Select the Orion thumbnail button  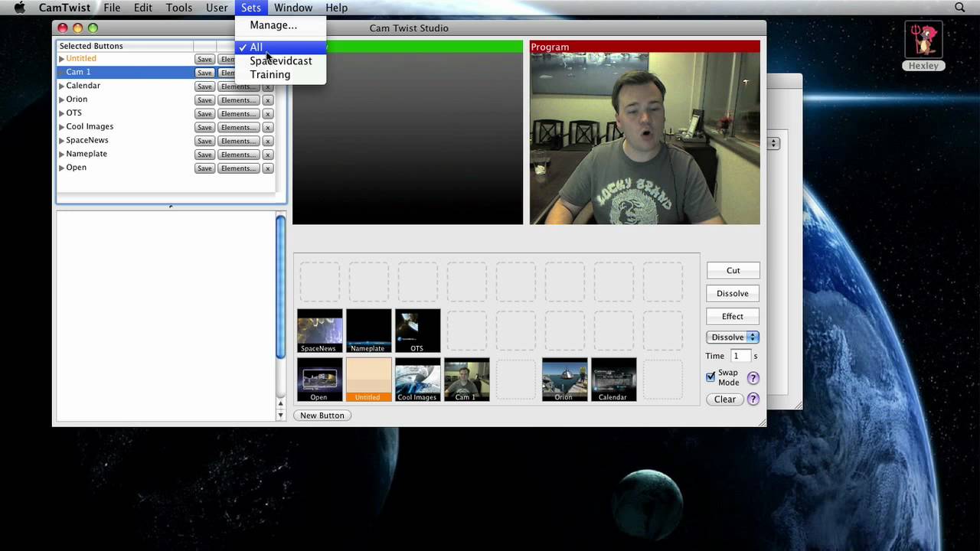564,380
